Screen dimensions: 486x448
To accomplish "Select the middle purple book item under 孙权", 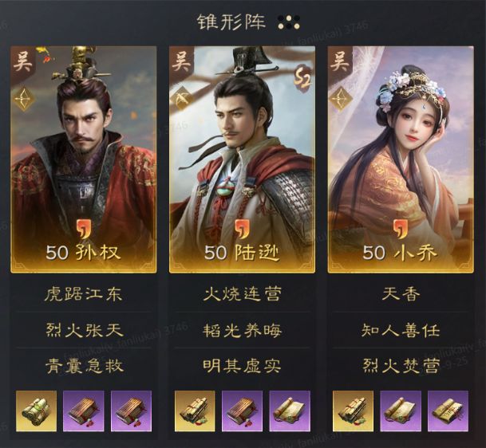I will [84, 411].
